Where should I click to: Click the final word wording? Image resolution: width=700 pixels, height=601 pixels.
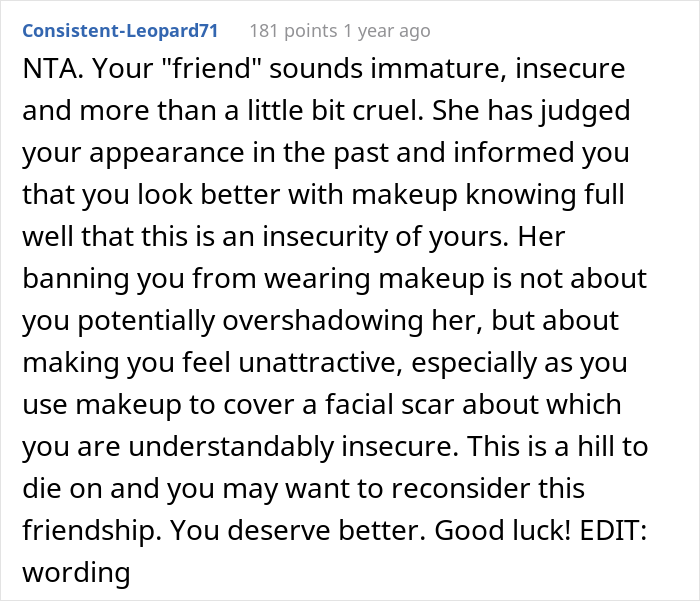tap(76, 573)
